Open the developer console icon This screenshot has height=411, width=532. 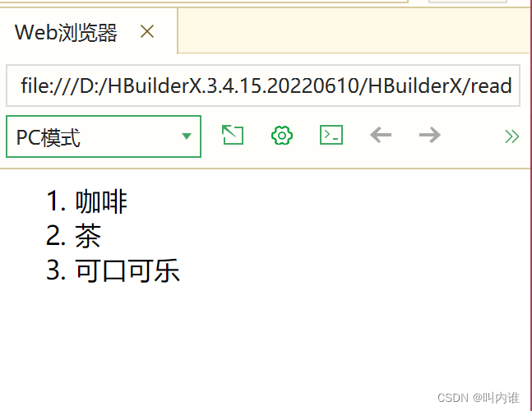pos(331,135)
